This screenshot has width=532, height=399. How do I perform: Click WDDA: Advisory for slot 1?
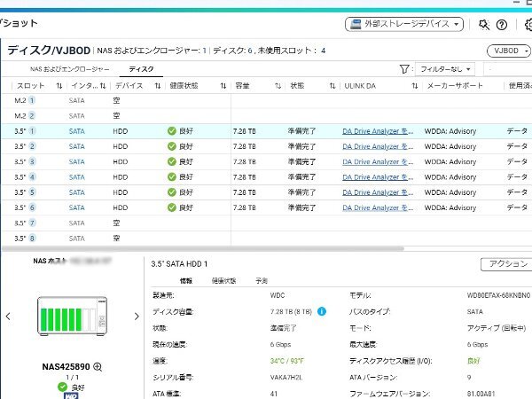click(450, 131)
